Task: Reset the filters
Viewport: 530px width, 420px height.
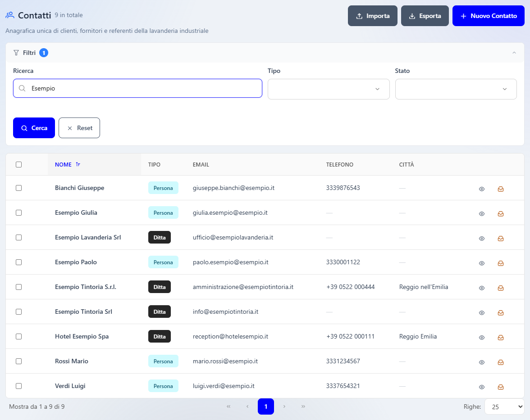Action: 79,128
